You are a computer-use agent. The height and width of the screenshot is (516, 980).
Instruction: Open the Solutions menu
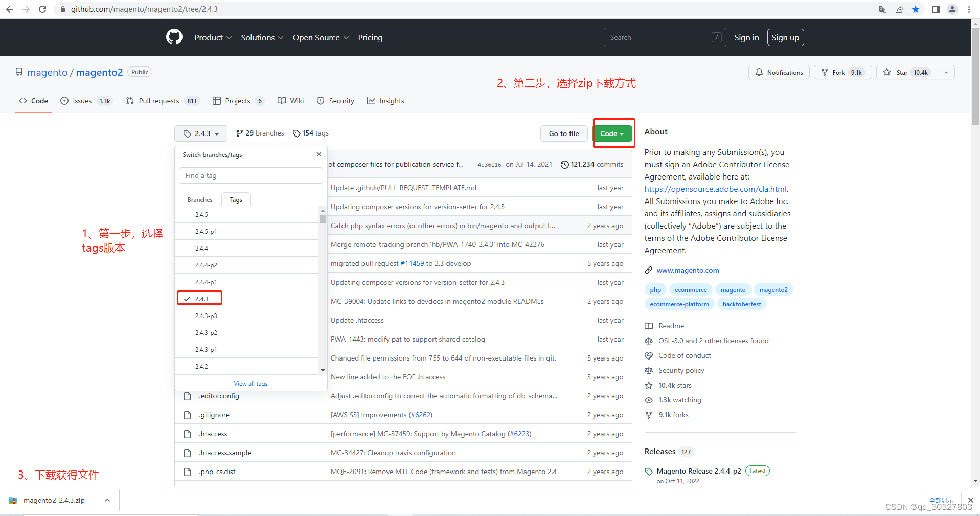tap(262, 37)
